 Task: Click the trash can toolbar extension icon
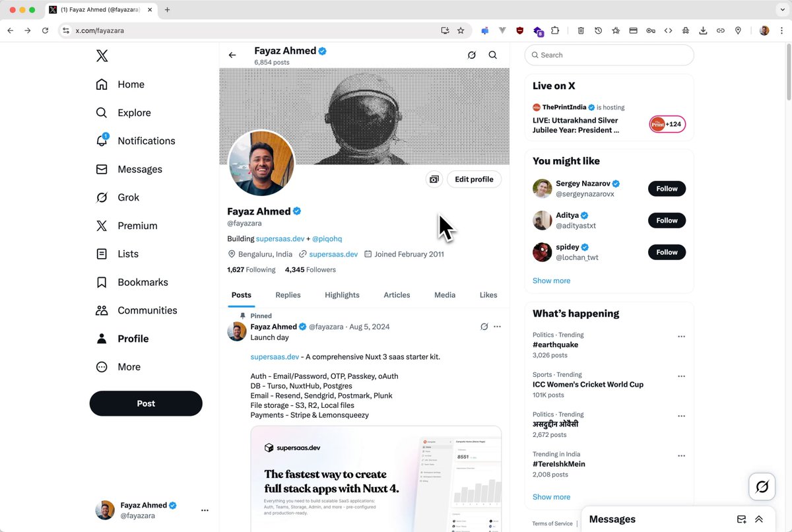pos(581,30)
